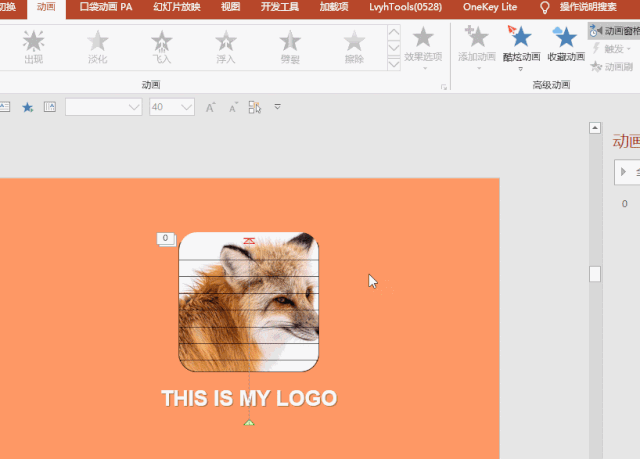Expand the animation gallery more arrow
The image size is (640, 459).
[x=393, y=65]
